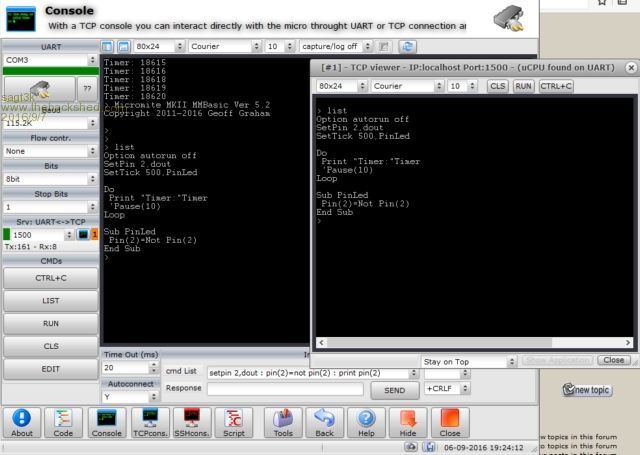Open the Code editor icon
The image size is (640, 455).
click(63, 424)
